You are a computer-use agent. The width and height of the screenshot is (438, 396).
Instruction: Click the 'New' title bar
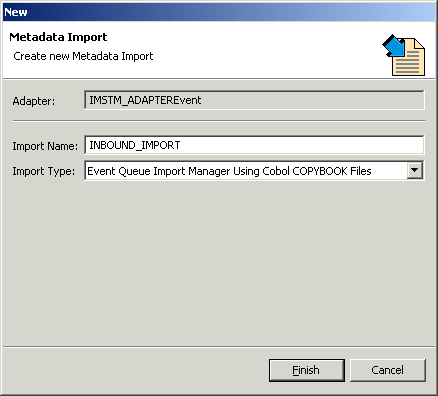coord(219,12)
